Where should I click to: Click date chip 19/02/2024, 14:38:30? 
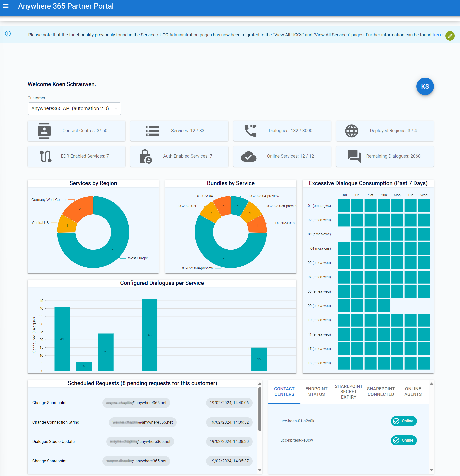(229, 442)
